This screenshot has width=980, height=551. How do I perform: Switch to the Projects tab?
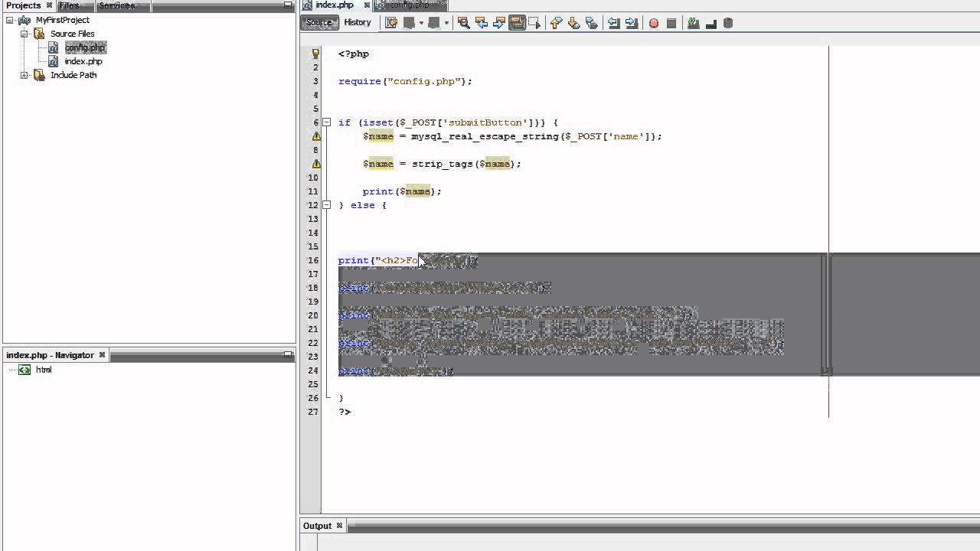23,5
